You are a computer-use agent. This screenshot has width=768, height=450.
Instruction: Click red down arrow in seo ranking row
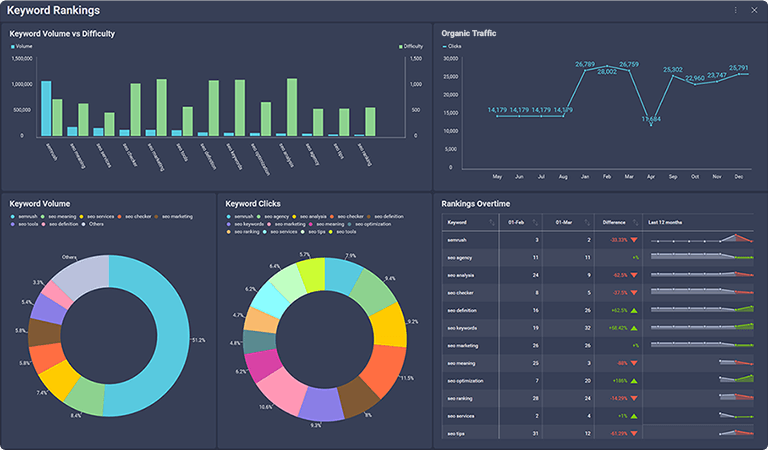tap(634, 399)
